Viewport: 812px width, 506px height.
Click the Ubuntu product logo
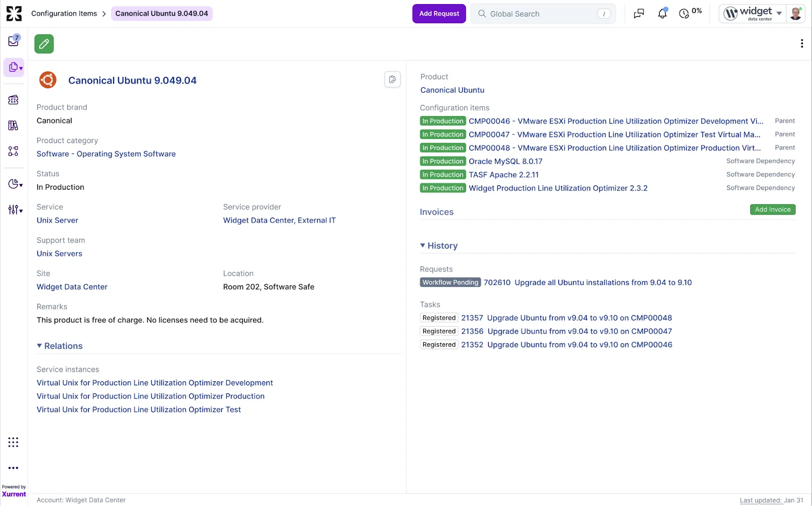coord(48,80)
